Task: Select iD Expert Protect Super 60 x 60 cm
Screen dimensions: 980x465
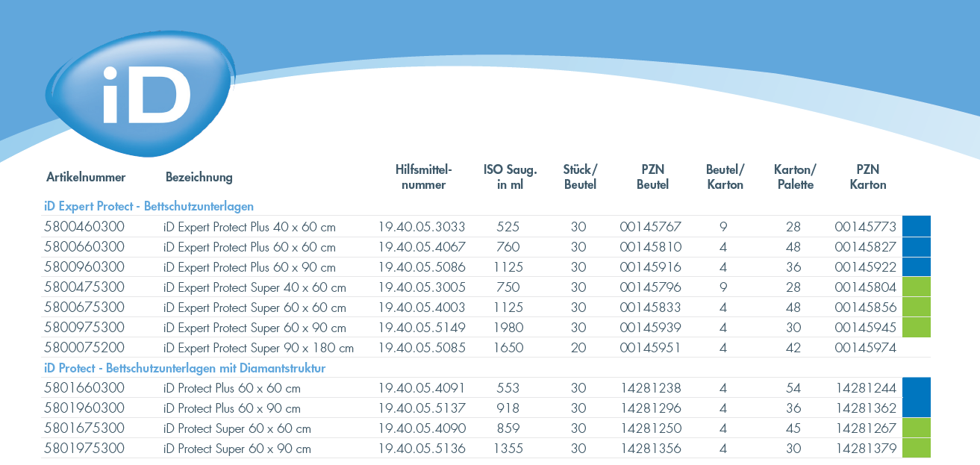Action: [255, 308]
